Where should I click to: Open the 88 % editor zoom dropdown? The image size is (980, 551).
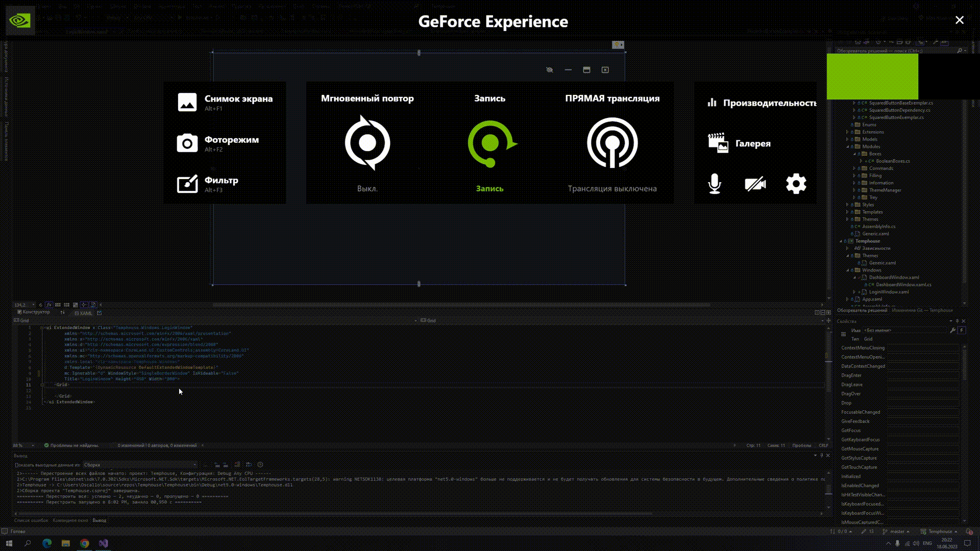coord(24,445)
